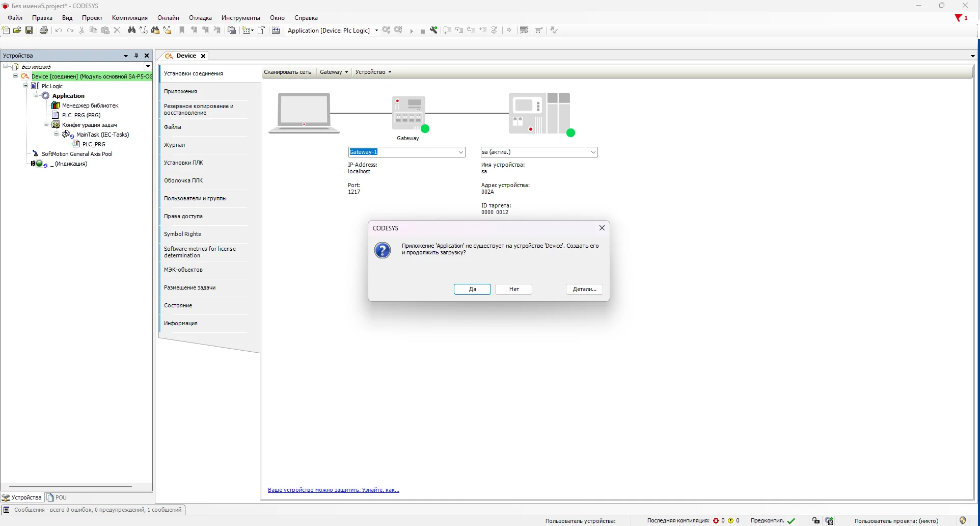Create a new project with the New icon
This screenshot has width=980, height=526.
(6, 31)
